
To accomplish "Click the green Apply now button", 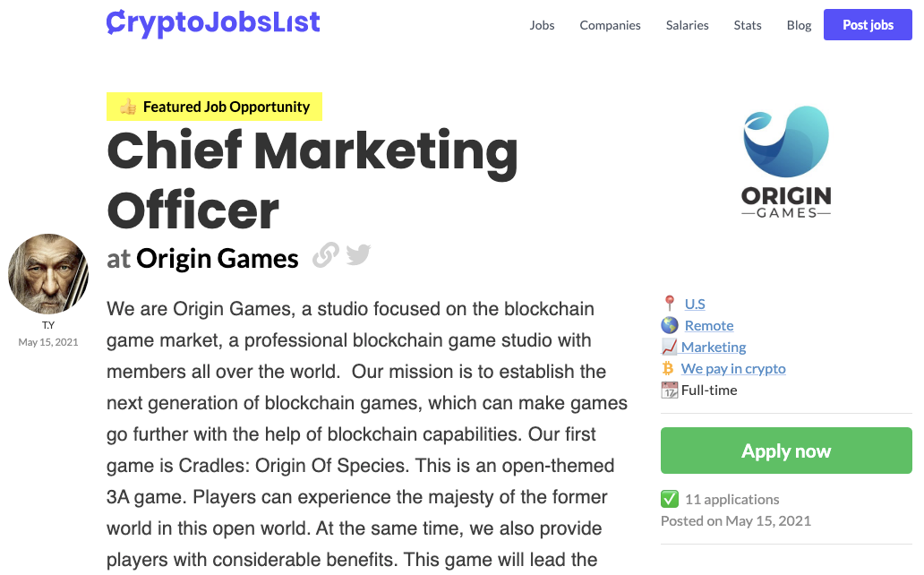I will tap(786, 451).
